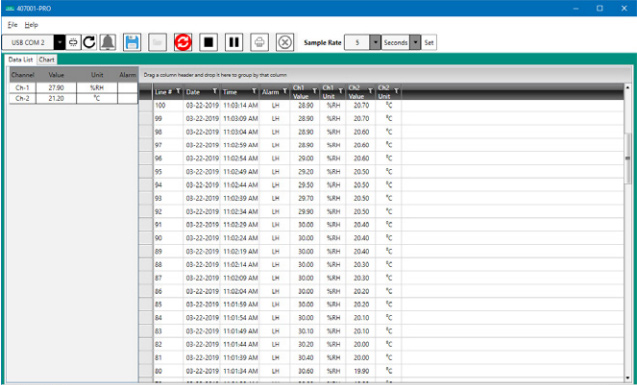This screenshot has width=637, height=385.
Task: Filter the Ch2 Value column
Action: [x=370, y=91]
